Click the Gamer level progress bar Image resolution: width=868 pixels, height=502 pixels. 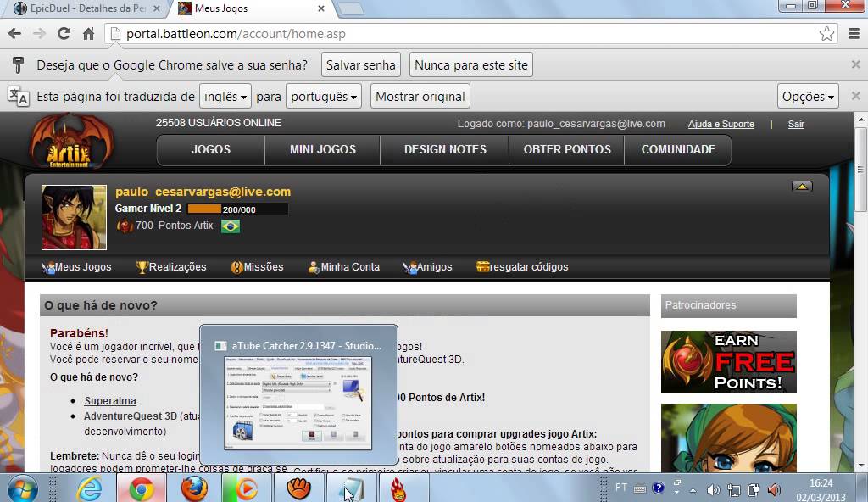tap(237, 209)
